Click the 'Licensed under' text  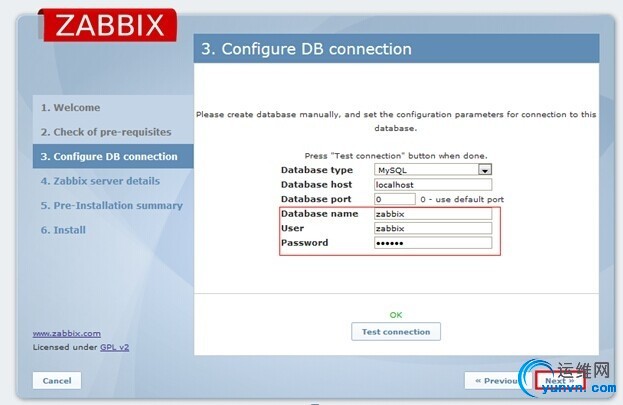[65, 347]
